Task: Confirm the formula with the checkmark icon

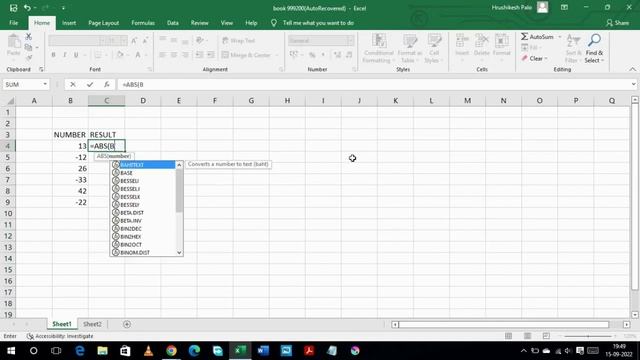Action: [x=90, y=84]
